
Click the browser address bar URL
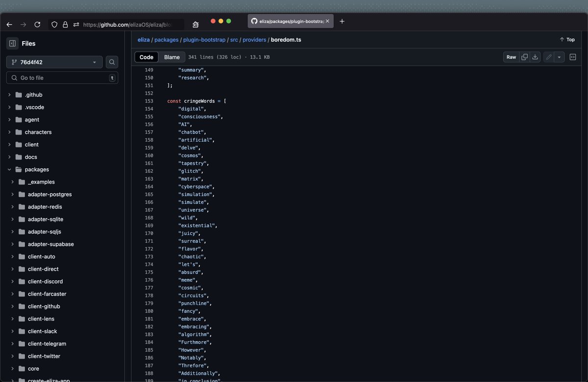128,25
